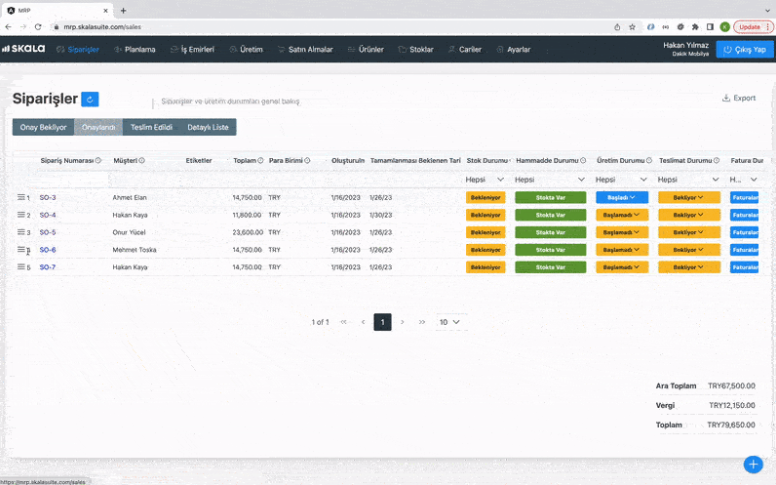Open order SO-6 link
Viewport: 776px width, 485px height.
point(48,250)
